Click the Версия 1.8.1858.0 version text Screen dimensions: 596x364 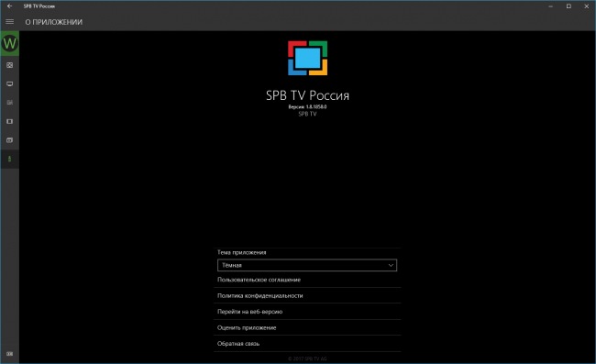click(x=307, y=106)
